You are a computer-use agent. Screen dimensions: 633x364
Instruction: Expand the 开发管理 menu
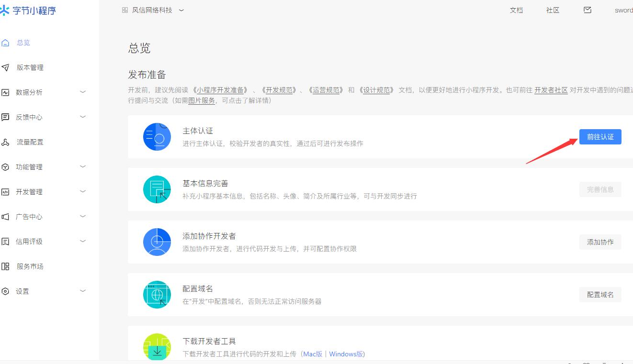pyautogui.click(x=83, y=191)
